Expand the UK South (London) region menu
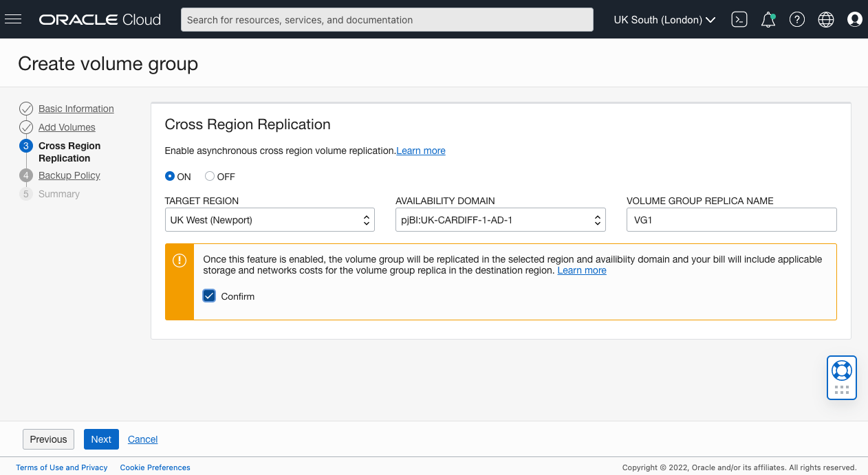The width and height of the screenshot is (868, 475). [x=663, y=19]
